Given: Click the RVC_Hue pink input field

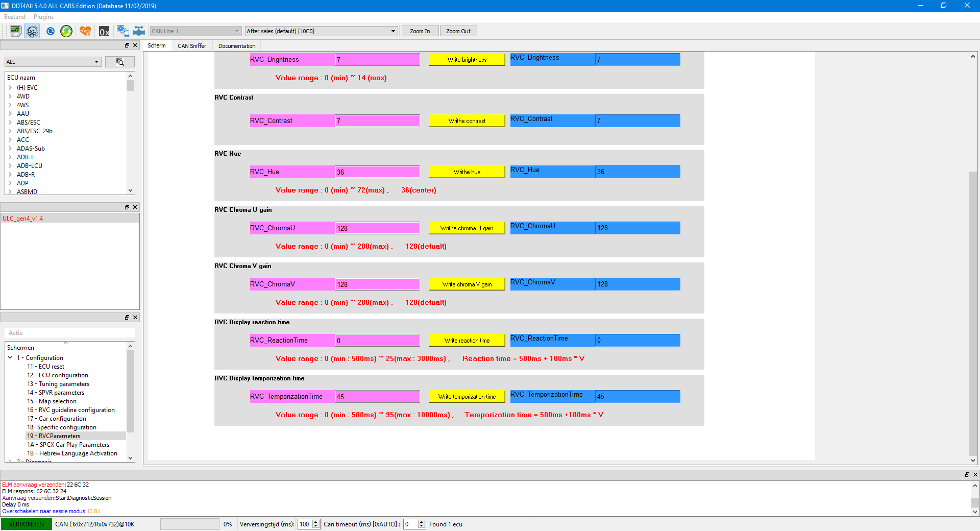Looking at the screenshot, I should (377, 172).
